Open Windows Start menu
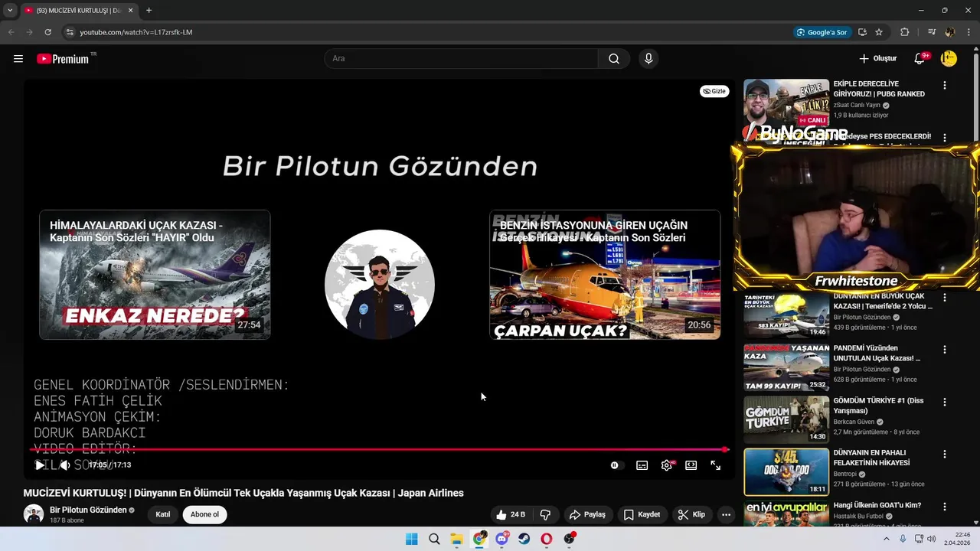Viewport: 980px width, 551px height. coord(411,539)
